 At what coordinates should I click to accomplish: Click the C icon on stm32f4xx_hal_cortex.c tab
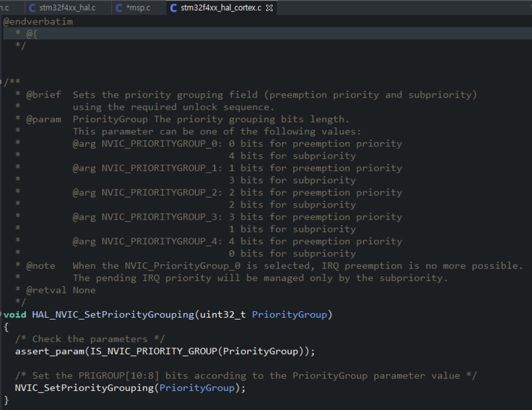click(174, 8)
